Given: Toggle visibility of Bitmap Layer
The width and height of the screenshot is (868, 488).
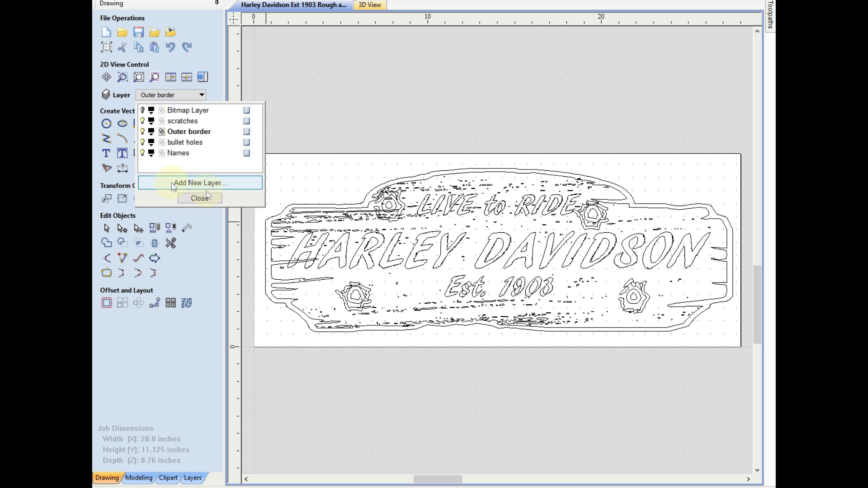Looking at the screenshot, I should click(142, 110).
